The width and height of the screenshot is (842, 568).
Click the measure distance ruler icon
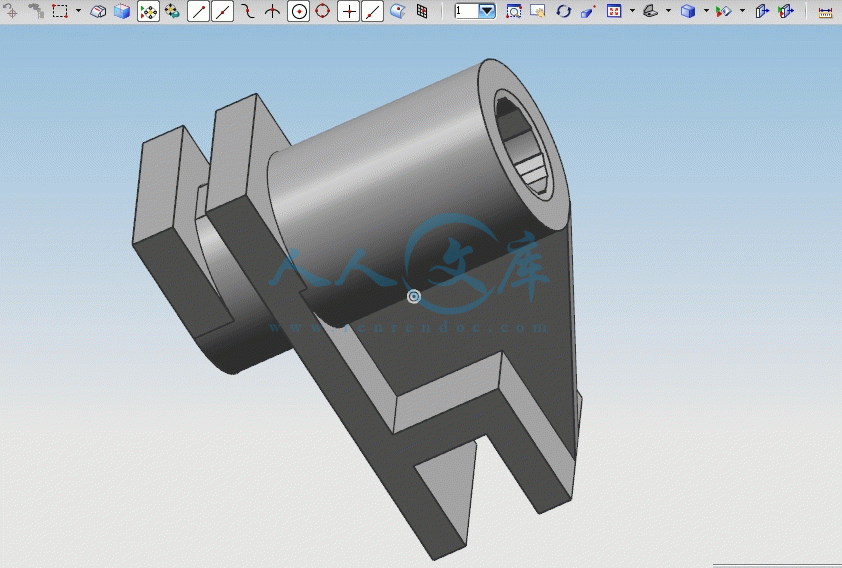pyautogui.click(x=825, y=12)
